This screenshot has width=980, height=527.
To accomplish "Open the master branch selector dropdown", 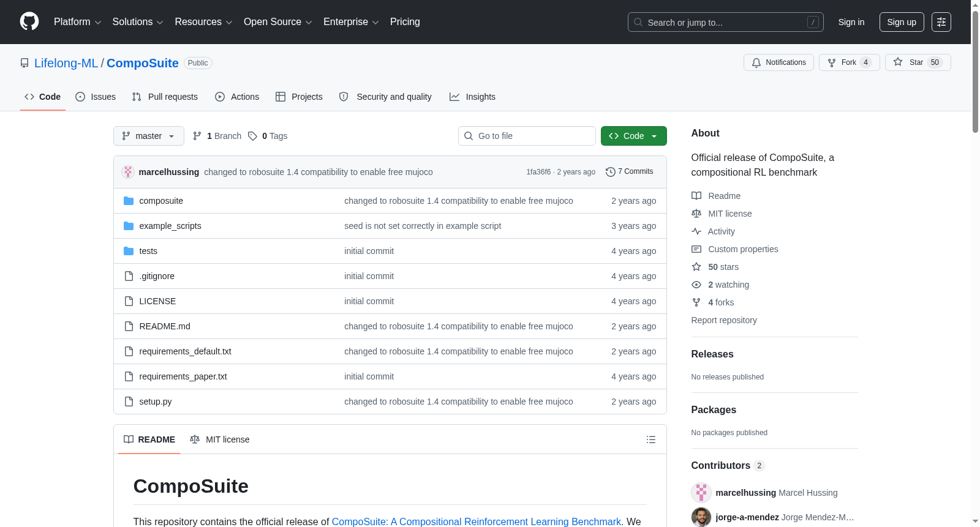I will [x=149, y=136].
